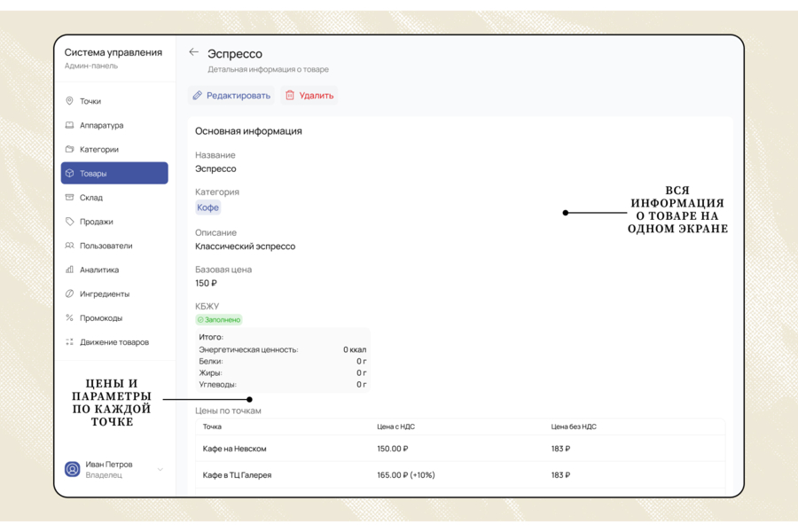Go to Категории in the sidebar
This screenshot has height=532, width=798.
click(114, 149)
